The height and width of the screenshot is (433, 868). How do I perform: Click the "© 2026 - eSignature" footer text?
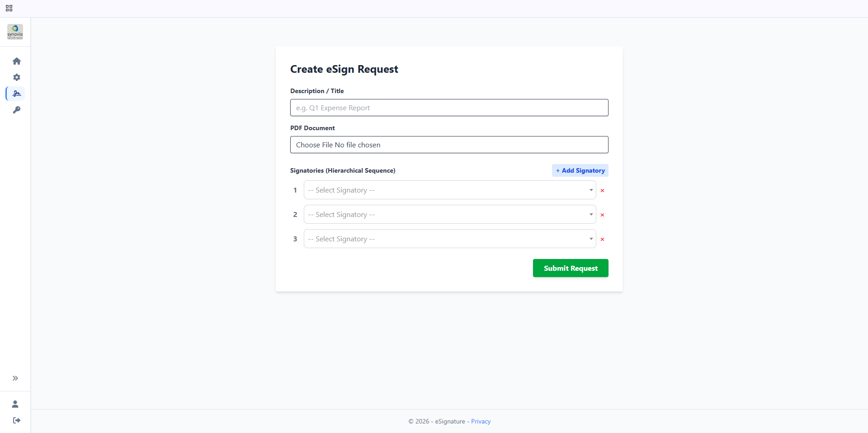(x=437, y=421)
